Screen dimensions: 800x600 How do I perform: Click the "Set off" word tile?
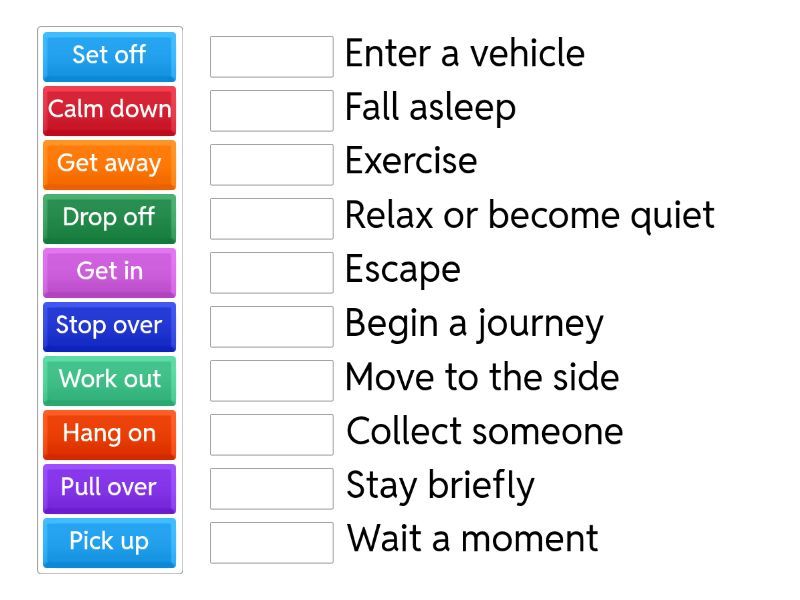pyautogui.click(x=109, y=56)
